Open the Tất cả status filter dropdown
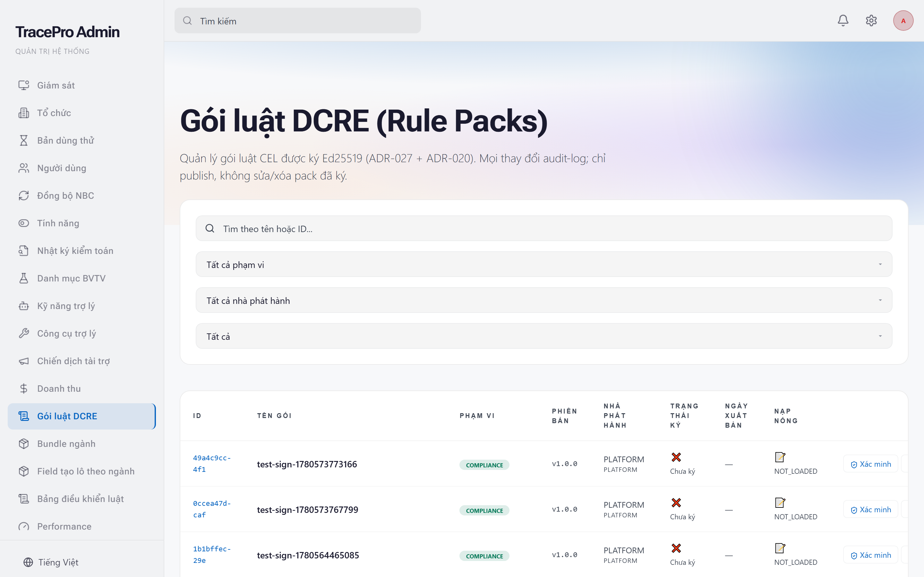The height and width of the screenshot is (577, 924). (544, 336)
